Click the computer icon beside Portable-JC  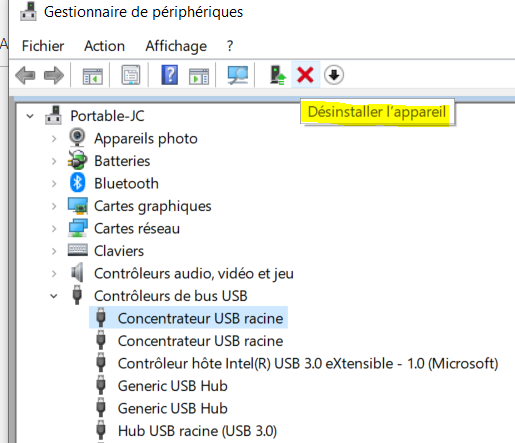pos(53,115)
